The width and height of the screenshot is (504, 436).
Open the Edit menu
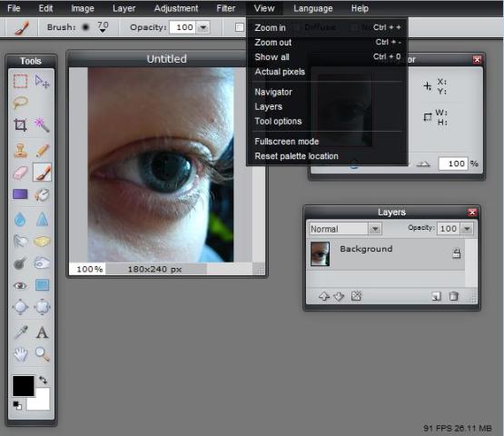[x=45, y=8]
